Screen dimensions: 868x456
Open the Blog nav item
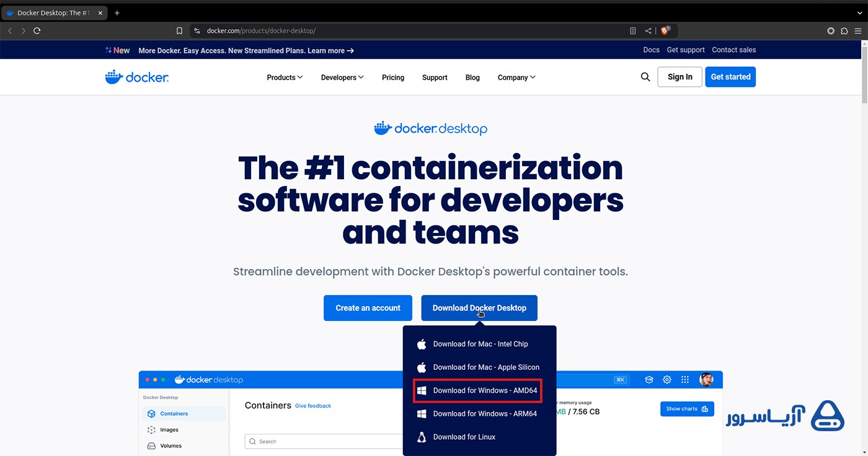[x=472, y=77]
